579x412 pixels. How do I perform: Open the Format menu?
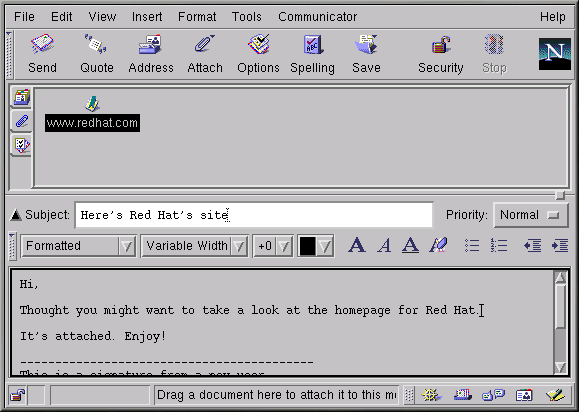pyautogui.click(x=197, y=17)
